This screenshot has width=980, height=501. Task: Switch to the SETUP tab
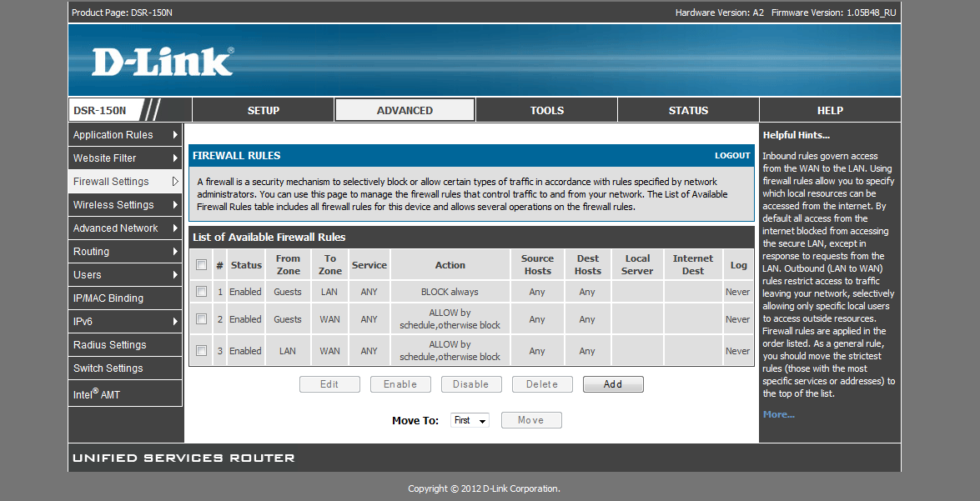coord(264,110)
